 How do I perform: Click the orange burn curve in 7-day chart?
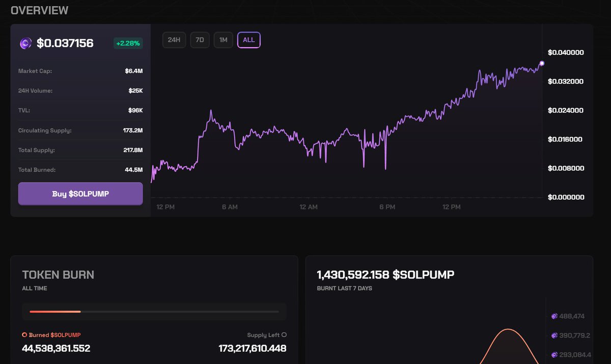(x=508, y=330)
